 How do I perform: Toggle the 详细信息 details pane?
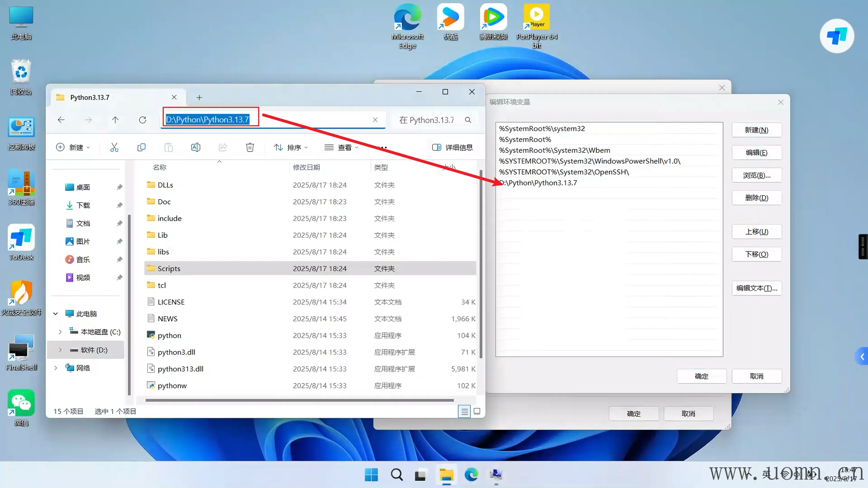point(452,147)
